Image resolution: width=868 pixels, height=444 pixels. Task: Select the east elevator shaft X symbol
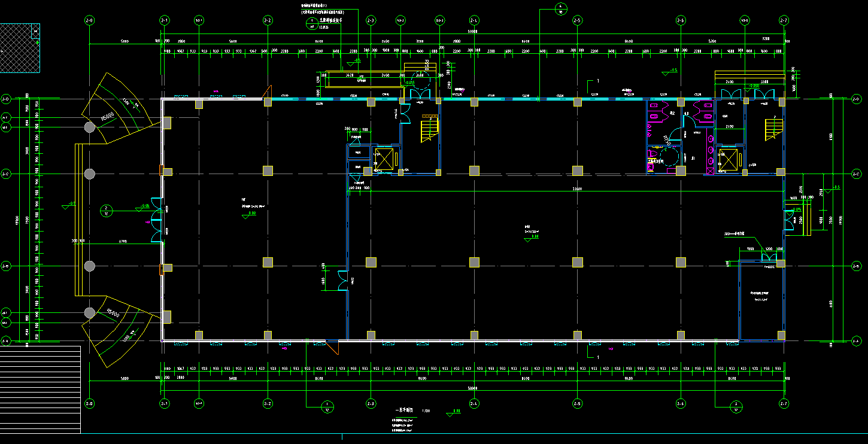click(727, 159)
